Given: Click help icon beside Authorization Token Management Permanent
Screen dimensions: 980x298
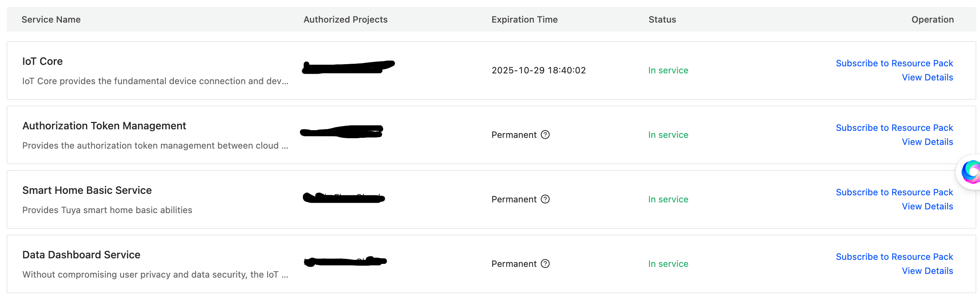Looking at the screenshot, I should [545, 135].
